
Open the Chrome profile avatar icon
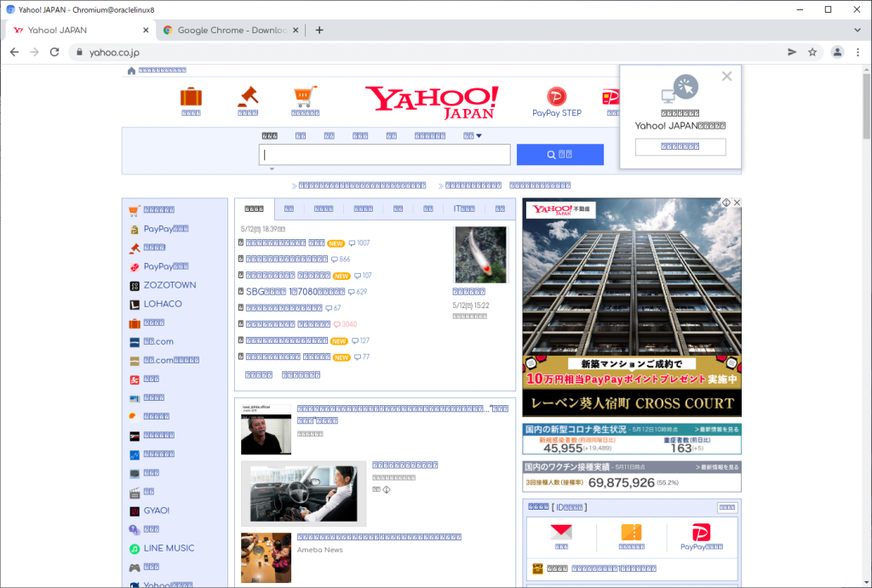(x=837, y=52)
